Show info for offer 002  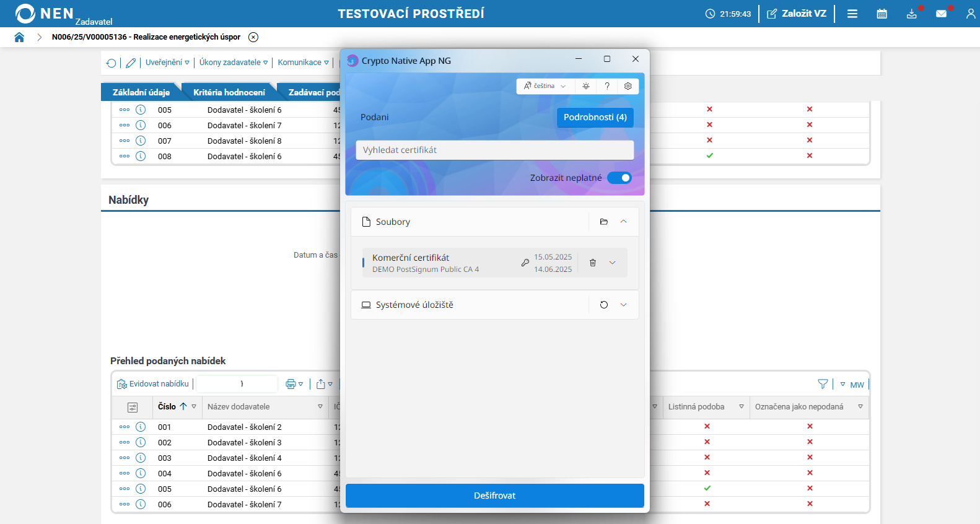(141, 442)
